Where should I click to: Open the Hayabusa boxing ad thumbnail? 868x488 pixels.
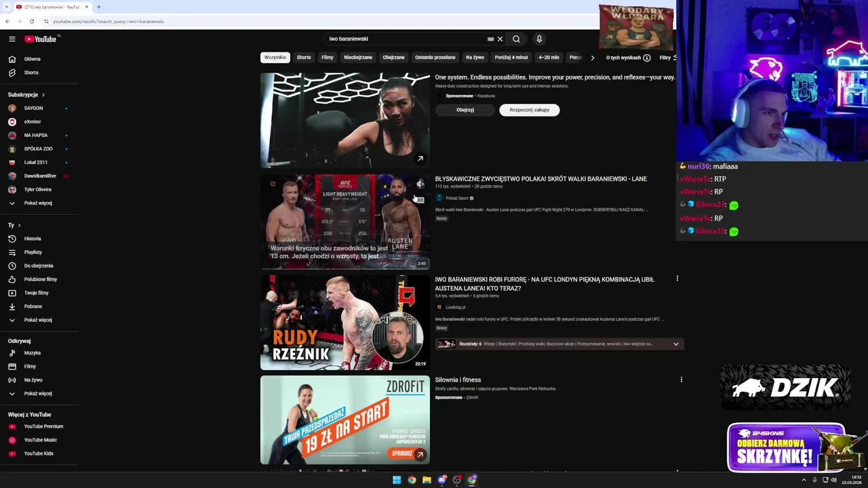[x=345, y=120]
